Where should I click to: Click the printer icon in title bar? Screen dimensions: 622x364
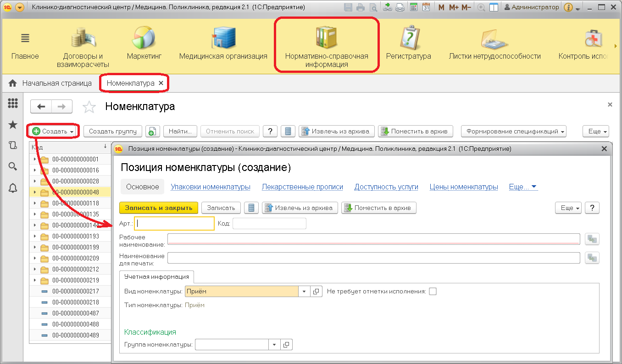tap(361, 7)
